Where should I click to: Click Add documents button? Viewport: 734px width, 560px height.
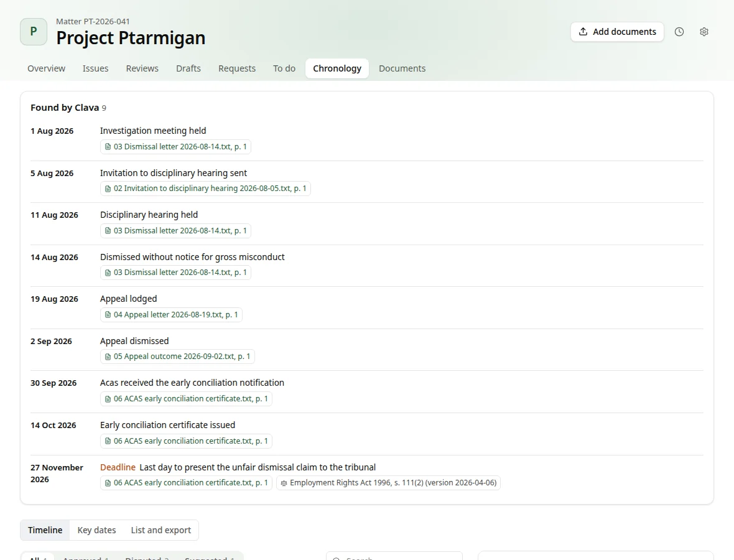pyautogui.click(x=617, y=32)
